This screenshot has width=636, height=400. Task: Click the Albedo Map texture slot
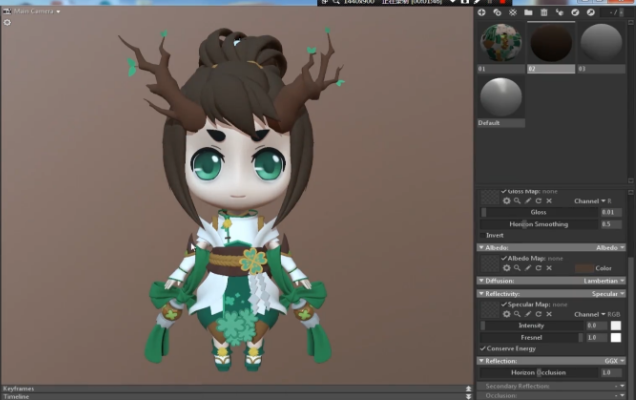(490, 264)
